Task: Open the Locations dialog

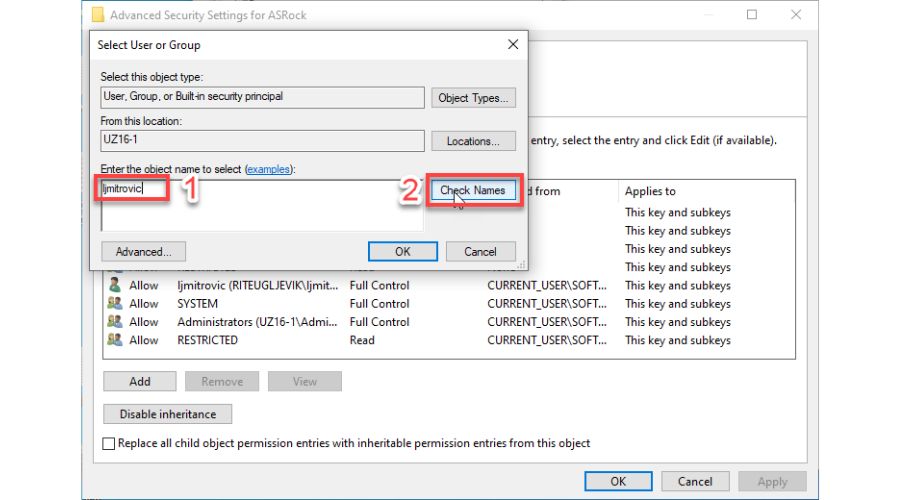Action: point(474,141)
